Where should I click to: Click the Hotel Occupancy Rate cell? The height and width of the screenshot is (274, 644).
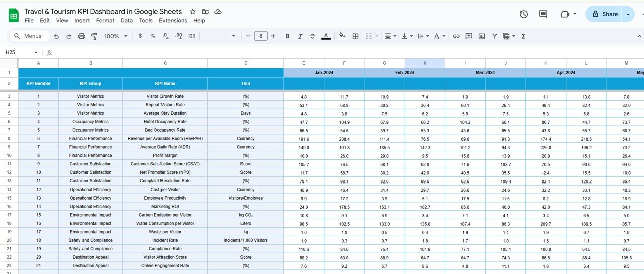165,122
